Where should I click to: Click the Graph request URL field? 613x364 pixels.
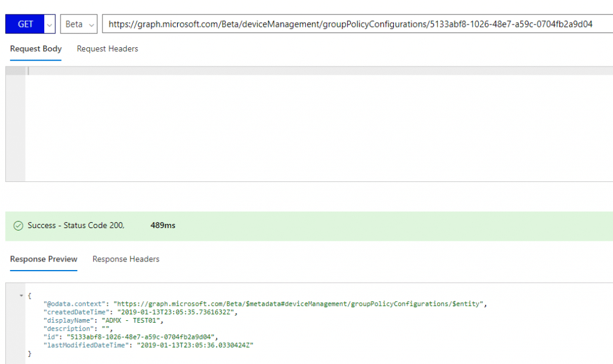click(x=357, y=24)
